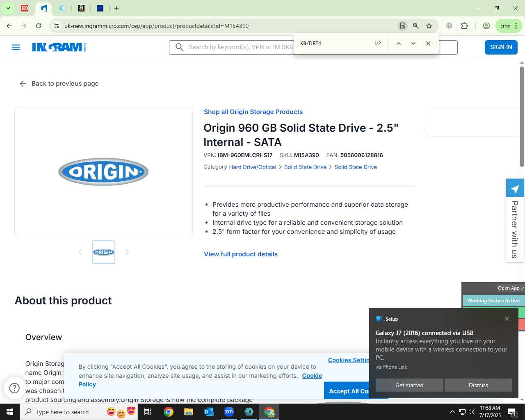The height and width of the screenshot is (420, 525).
Task: Open Task View on taskbar
Action: tap(148, 412)
